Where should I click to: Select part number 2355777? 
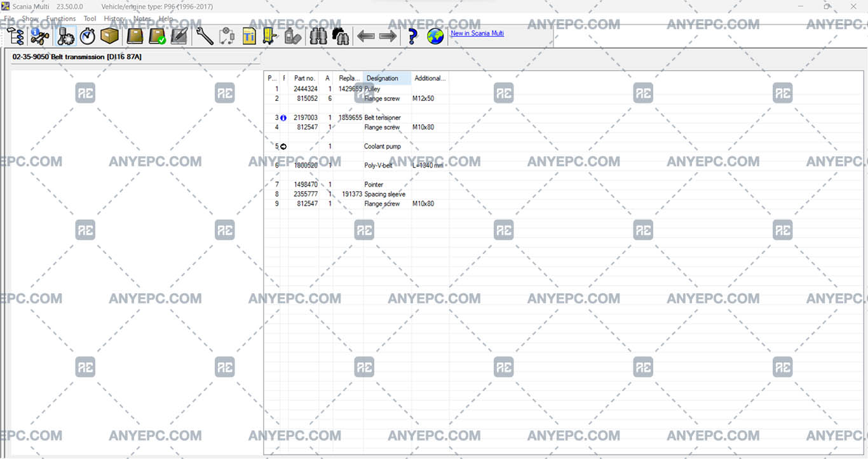click(306, 194)
